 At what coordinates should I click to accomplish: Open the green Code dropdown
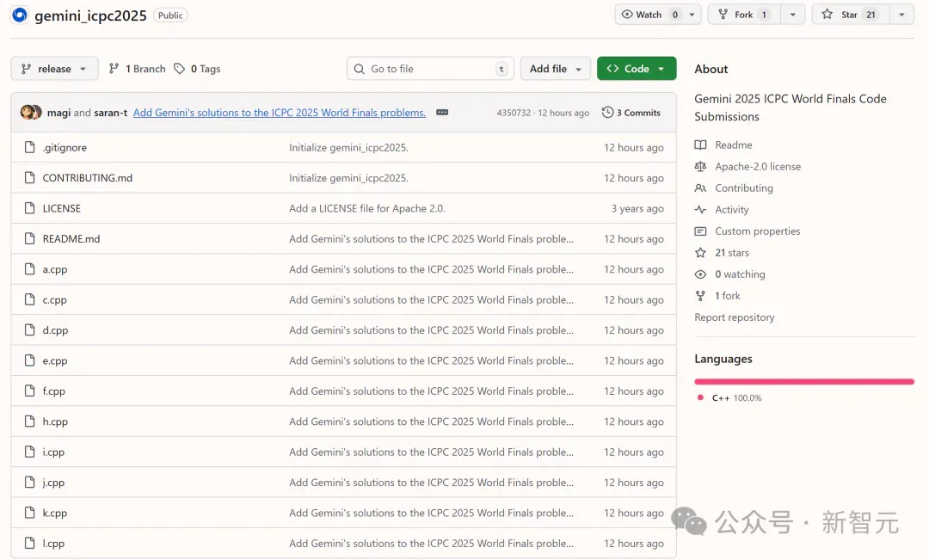[637, 69]
